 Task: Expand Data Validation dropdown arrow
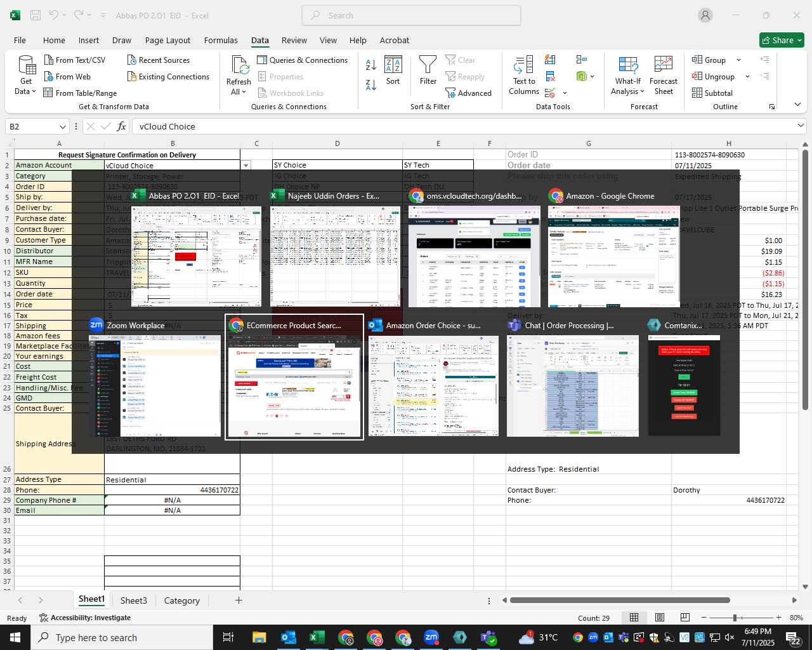pyautogui.click(x=565, y=93)
